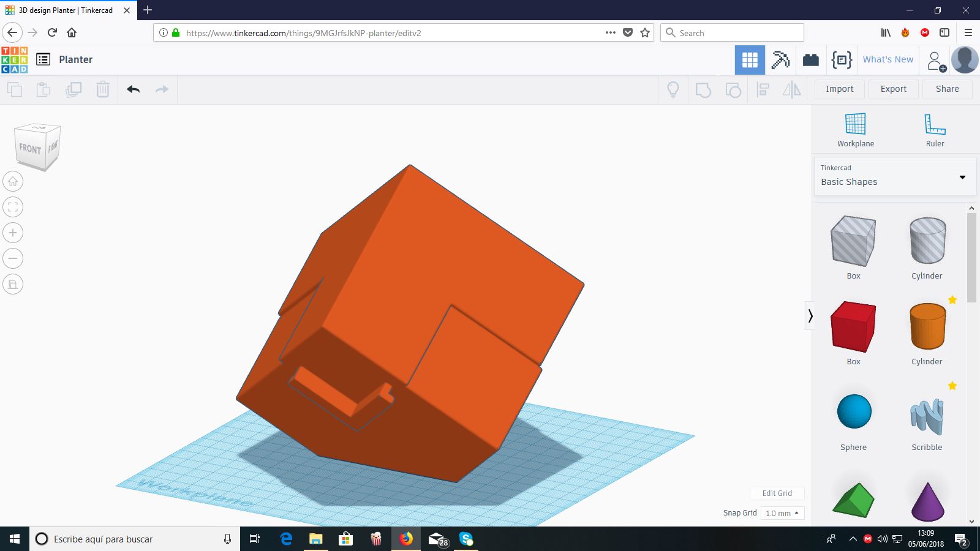Open Skype from the taskbar
This screenshot has width=980, height=551.
click(x=466, y=539)
